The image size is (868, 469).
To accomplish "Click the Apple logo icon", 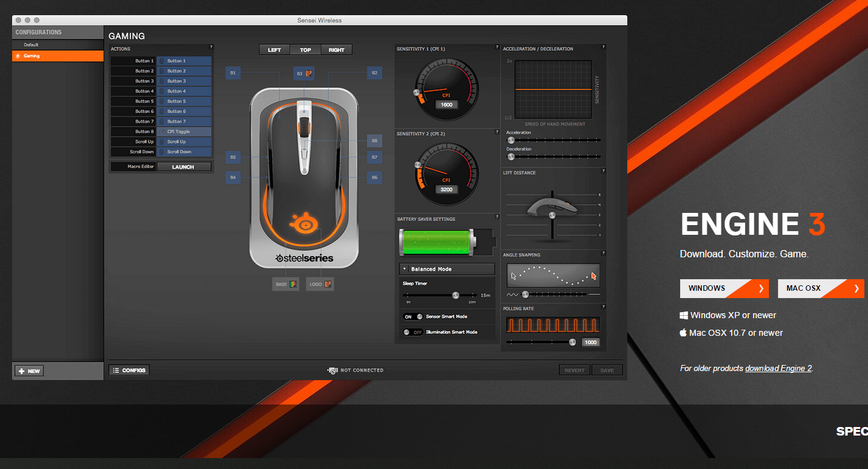I will tap(683, 332).
